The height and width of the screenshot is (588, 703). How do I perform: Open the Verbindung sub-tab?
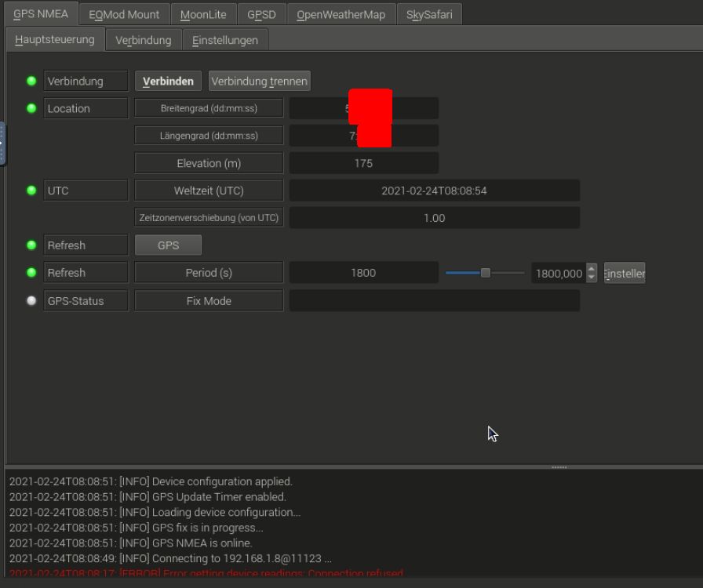click(x=144, y=40)
